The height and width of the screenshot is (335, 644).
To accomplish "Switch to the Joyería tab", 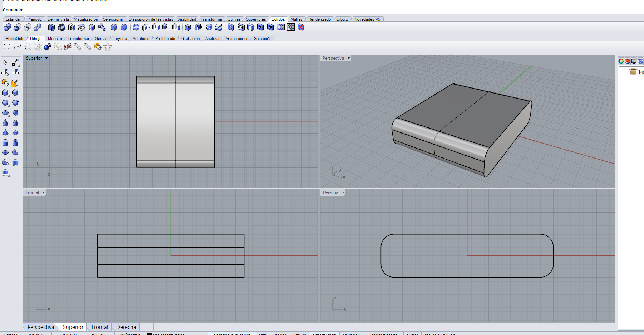I will pos(120,39).
